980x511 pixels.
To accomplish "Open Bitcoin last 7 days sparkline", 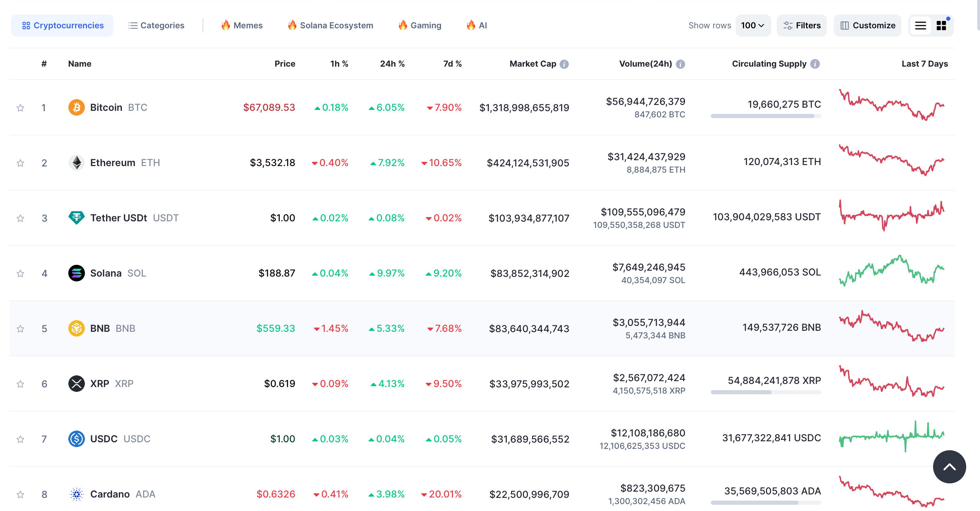I will coord(892,105).
